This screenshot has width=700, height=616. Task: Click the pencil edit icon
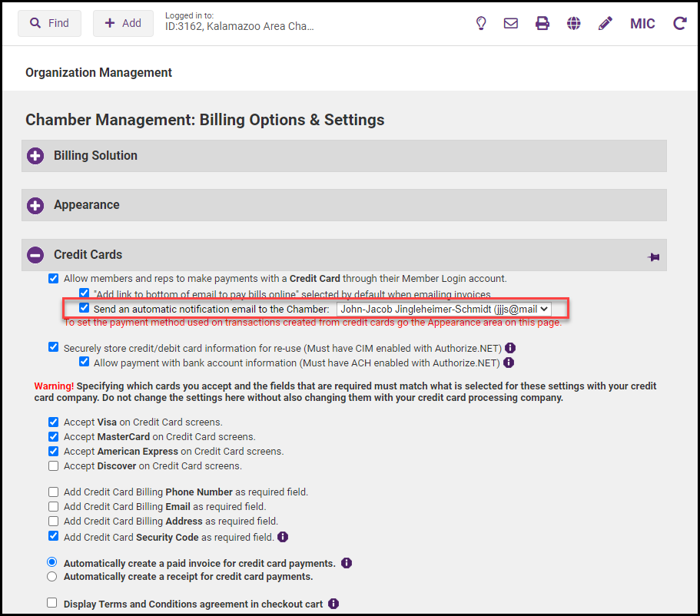pos(605,23)
